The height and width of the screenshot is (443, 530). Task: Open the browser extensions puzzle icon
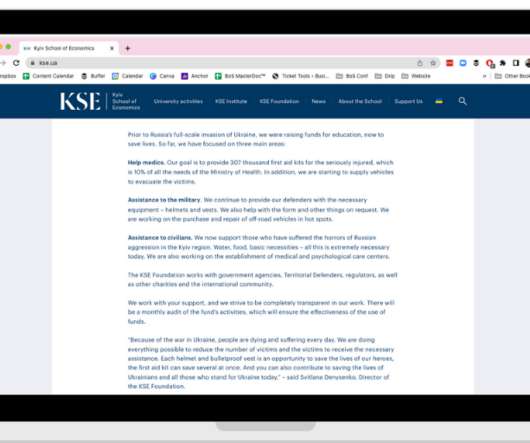[503, 63]
